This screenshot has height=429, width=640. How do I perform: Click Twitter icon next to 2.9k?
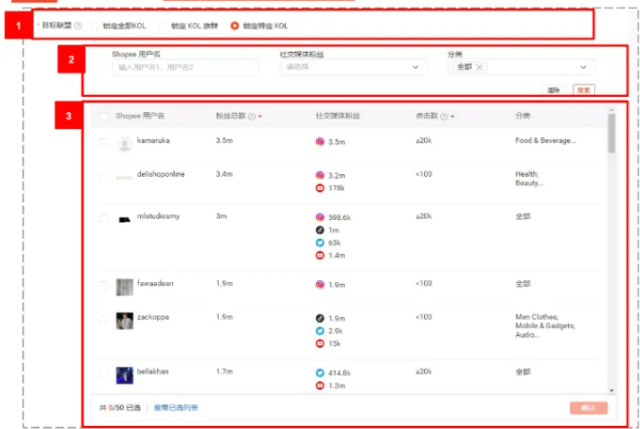[320, 331]
